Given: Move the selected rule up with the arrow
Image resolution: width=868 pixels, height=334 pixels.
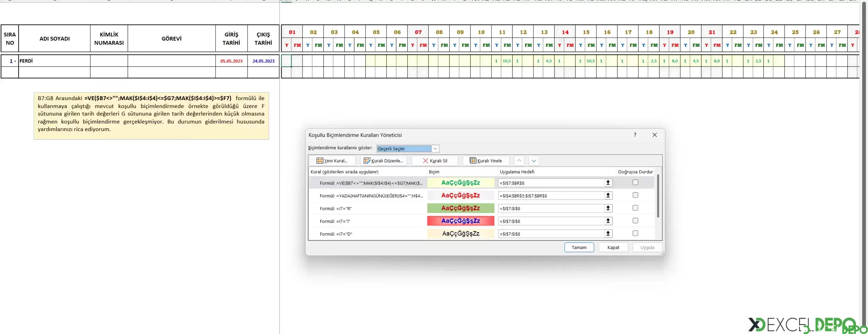Looking at the screenshot, I should pos(519,161).
